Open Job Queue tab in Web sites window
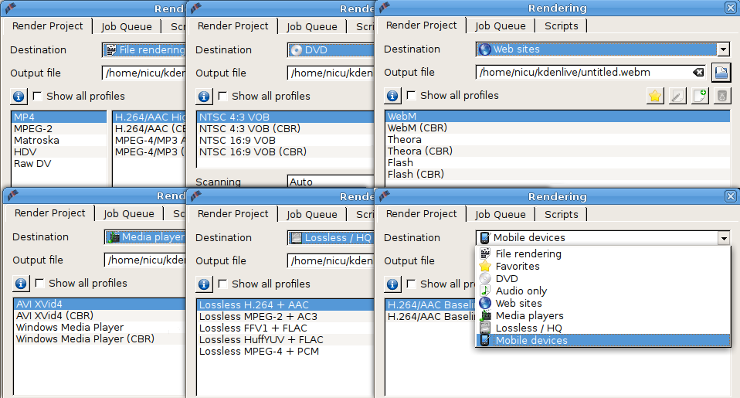740x398 pixels. [500, 26]
